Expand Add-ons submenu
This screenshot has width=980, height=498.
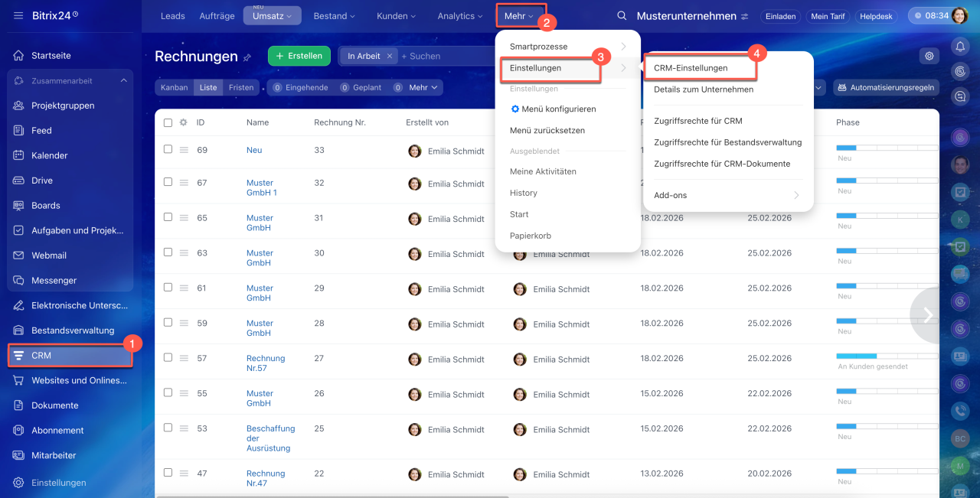tap(727, 195)
